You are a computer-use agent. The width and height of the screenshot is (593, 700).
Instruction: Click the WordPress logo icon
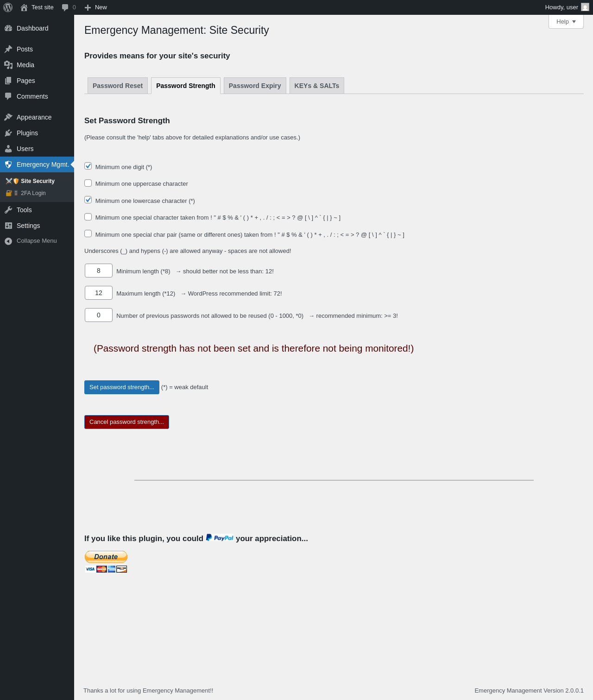[x=8, y=7]
